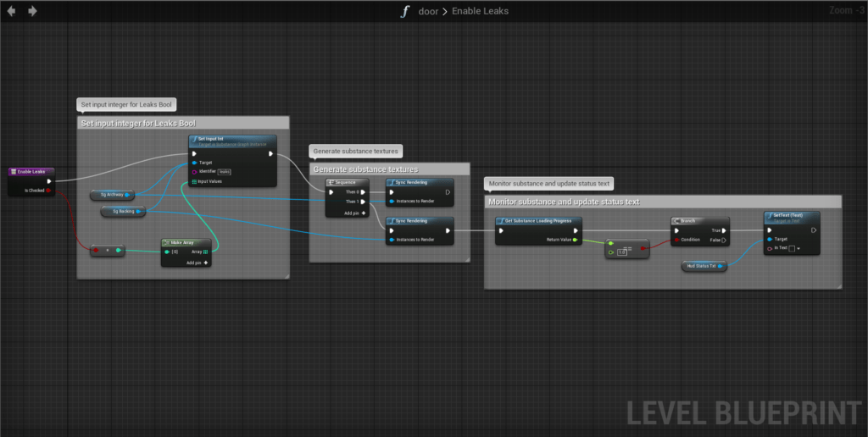Screen dimensions: 868x437
Task: Expand the In Text dropdown arrow
Action: (x=798, y=249)
